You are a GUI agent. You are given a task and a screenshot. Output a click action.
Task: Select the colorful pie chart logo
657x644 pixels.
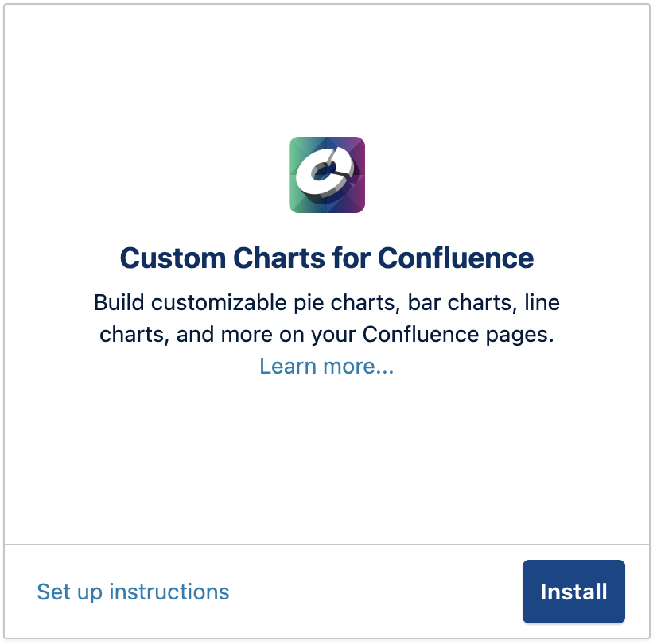pyautogui.click(x=327, y=175)
